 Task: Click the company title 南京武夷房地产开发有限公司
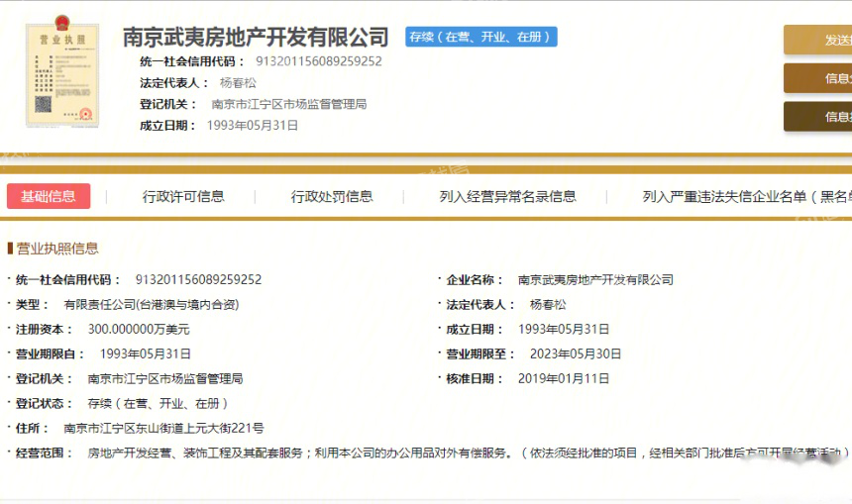pyautogui.click(x=256, y=37)
